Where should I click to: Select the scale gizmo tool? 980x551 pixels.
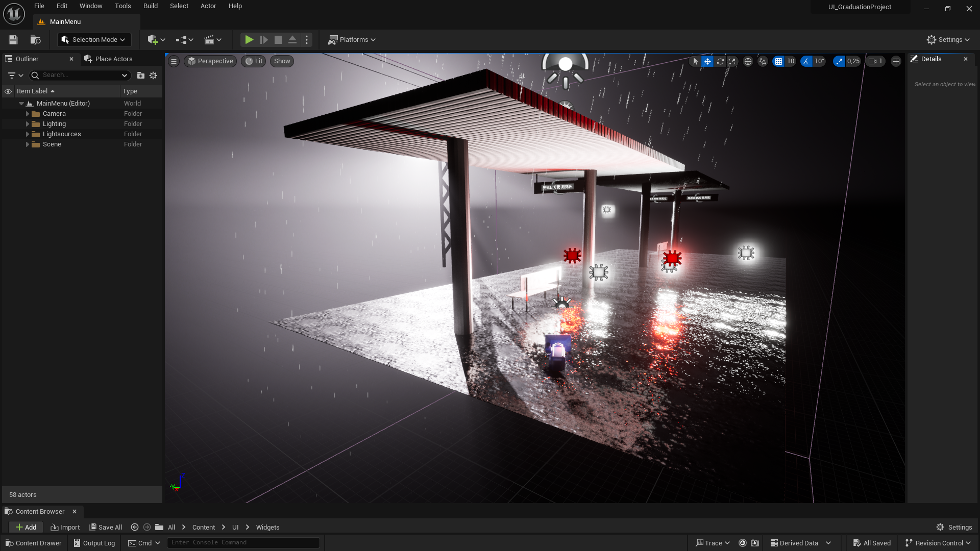point(732,61)
